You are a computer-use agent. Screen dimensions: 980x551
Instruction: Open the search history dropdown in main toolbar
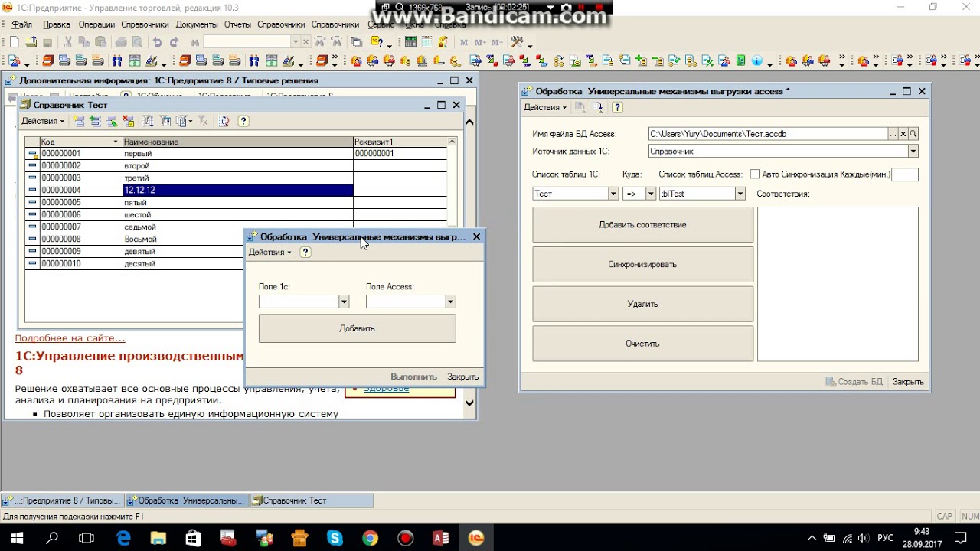296,42
